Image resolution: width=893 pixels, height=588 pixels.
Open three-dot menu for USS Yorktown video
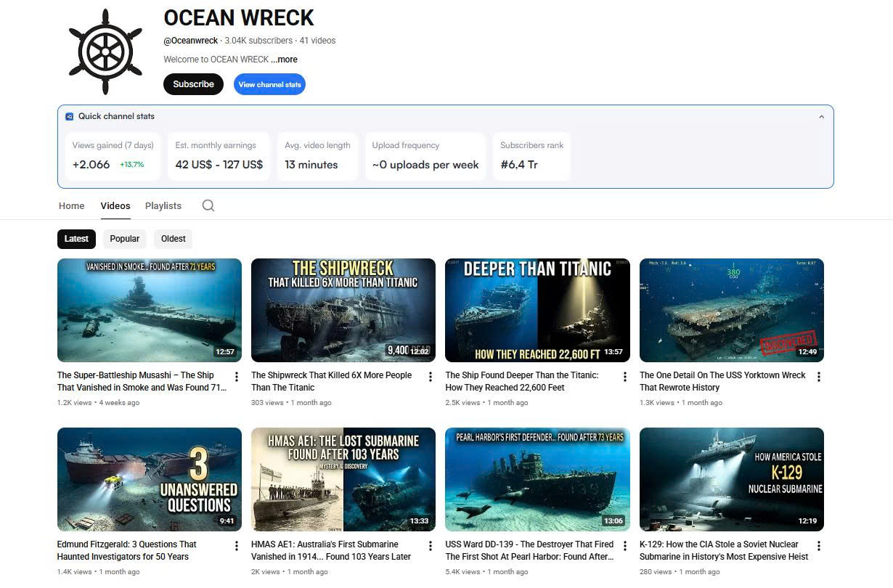[819, 377]
